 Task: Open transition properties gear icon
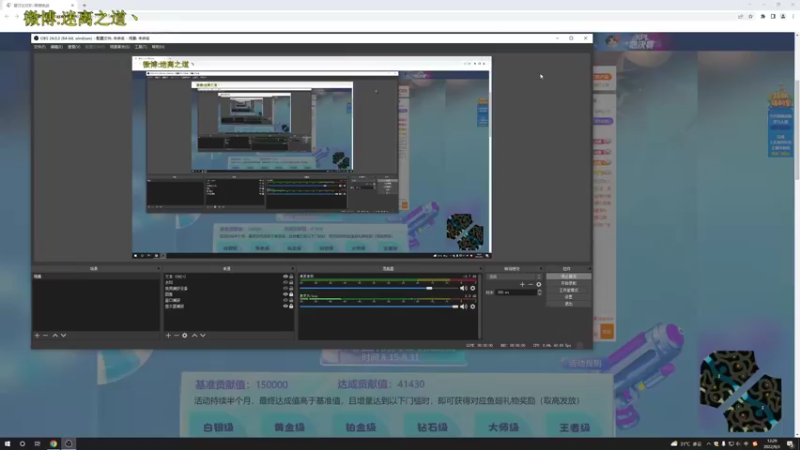click(x=539, y=284)
